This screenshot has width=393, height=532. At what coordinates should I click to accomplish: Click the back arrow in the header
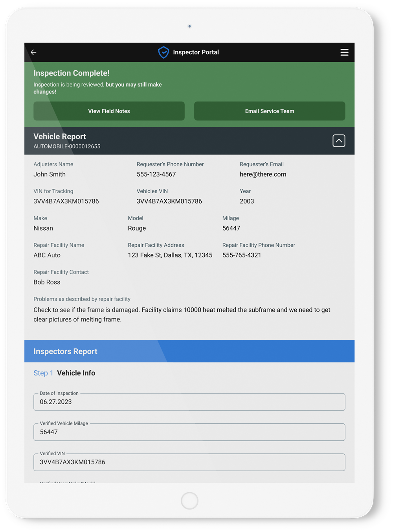click(33, 52)
